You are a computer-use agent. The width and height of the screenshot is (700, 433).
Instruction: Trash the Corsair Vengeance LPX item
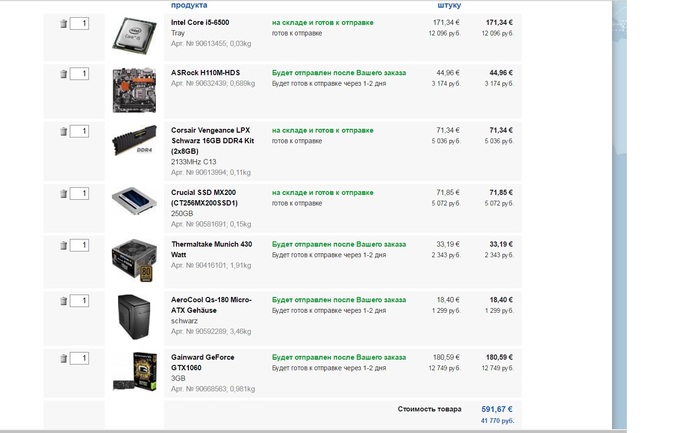(63, 132)
